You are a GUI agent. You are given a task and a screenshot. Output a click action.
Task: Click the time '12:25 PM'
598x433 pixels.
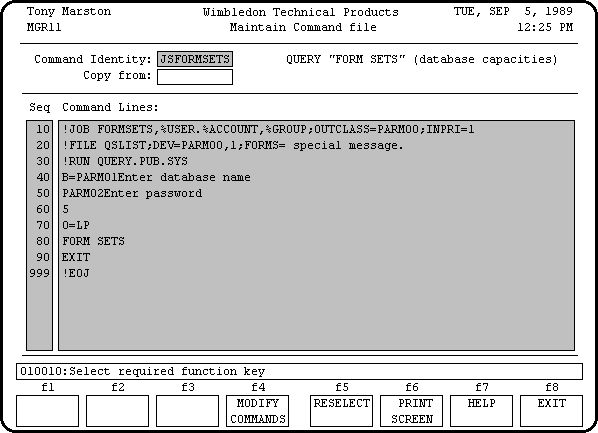tap(545, 27)
